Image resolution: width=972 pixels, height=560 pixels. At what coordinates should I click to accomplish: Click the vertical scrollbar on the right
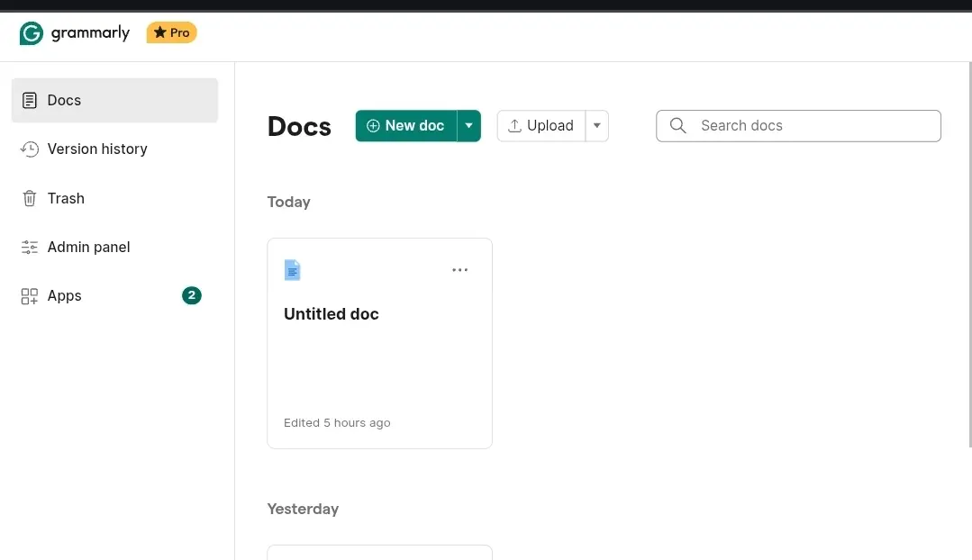[969, 254]
